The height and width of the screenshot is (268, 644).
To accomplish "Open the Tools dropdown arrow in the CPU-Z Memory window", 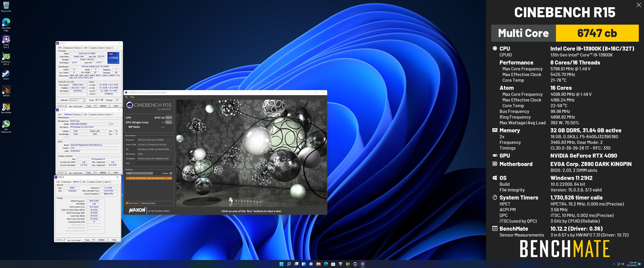I will (93, 240).
